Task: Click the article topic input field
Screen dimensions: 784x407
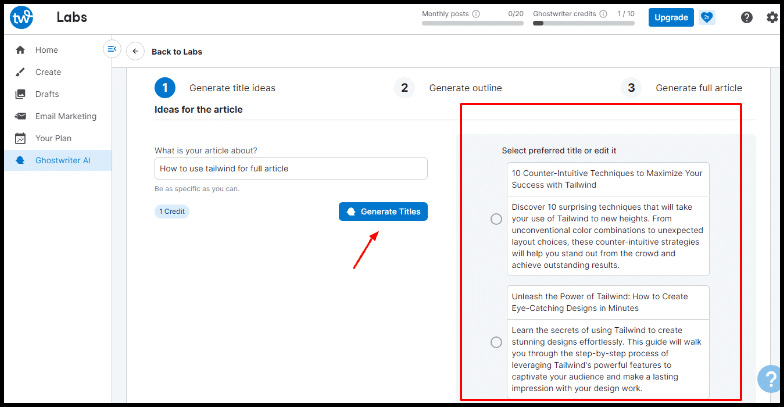Action: click(x=291, y=168)
